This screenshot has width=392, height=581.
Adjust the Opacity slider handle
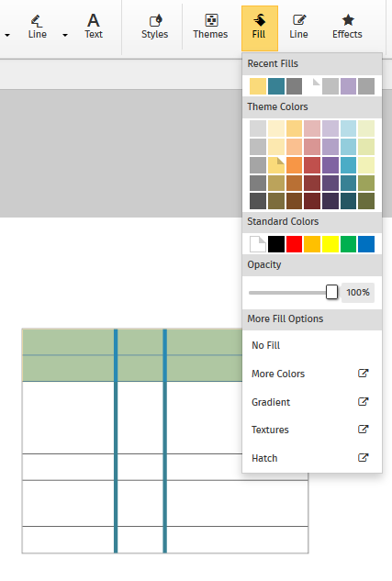(331, 292)
